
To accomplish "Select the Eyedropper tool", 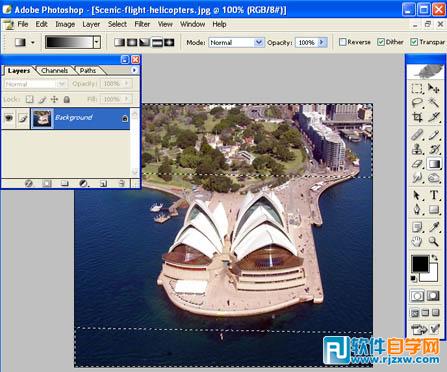I will click(434, 227).
